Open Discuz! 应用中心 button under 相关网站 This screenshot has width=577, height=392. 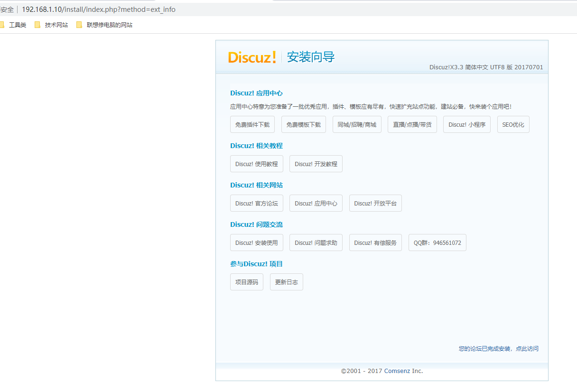coord(316,203)
